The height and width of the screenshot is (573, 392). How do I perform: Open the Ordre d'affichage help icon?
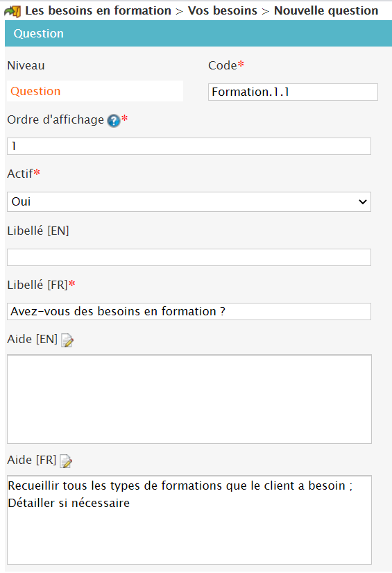click(x=114, y=121)
